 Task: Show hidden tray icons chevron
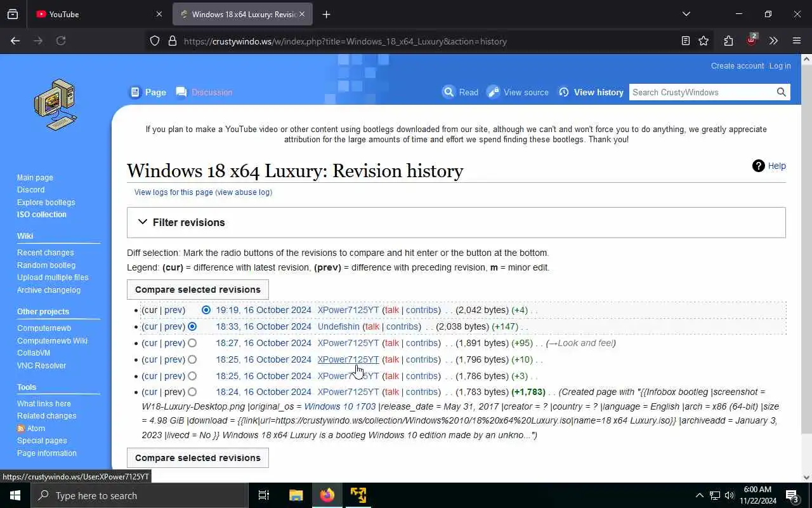click(x=699, y=495)
